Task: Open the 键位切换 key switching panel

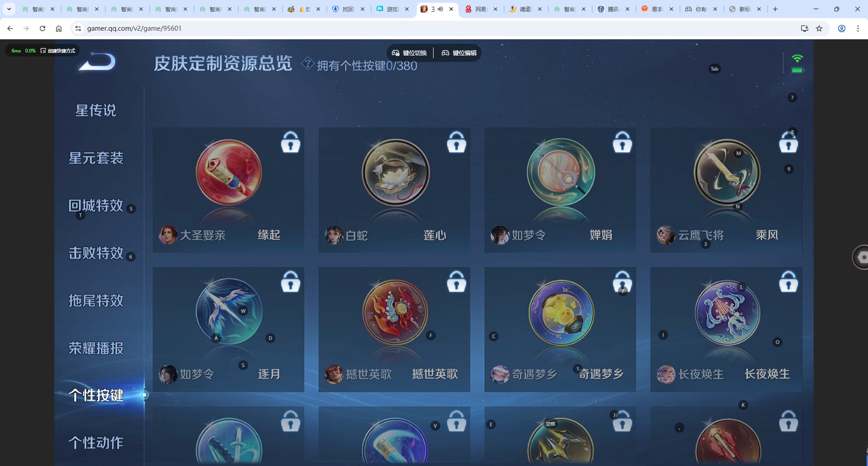Action: 409,52
